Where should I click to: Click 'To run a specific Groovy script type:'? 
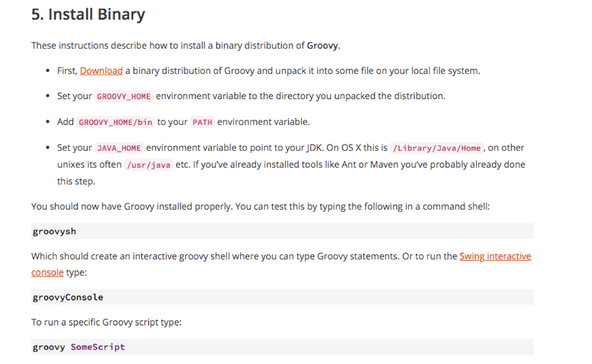(106, 322)
